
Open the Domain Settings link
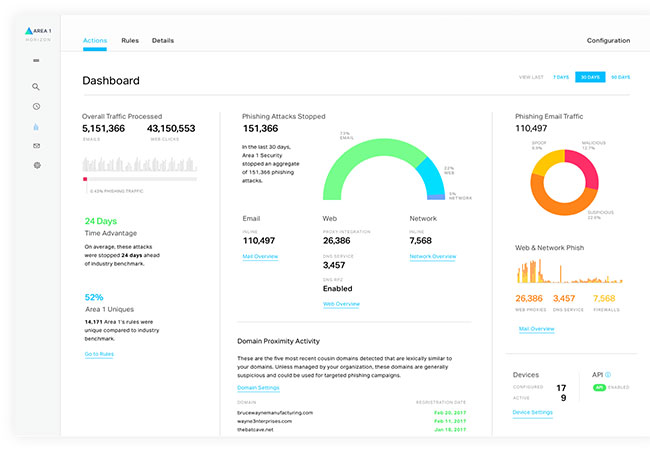click(258, 387)
